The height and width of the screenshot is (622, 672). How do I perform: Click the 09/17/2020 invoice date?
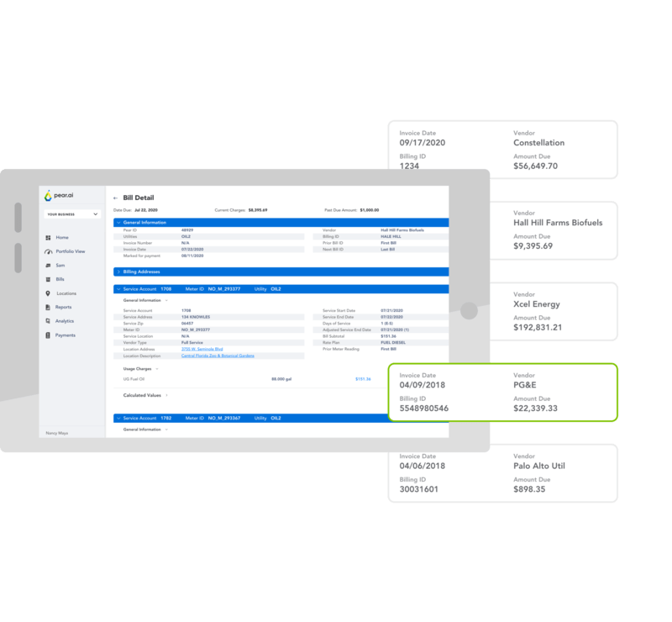point(423,143)
